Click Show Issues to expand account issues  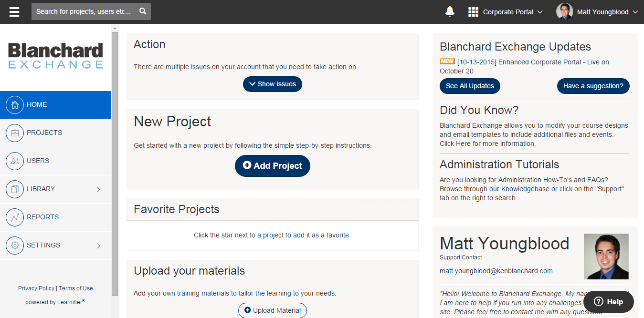click(x=273, y=84)
